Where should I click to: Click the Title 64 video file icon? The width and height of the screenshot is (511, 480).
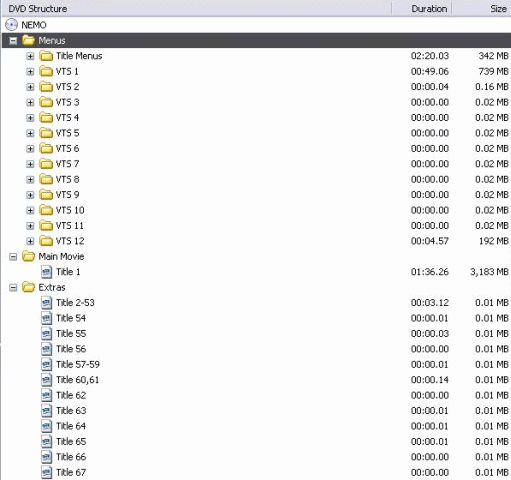[46, 426]
